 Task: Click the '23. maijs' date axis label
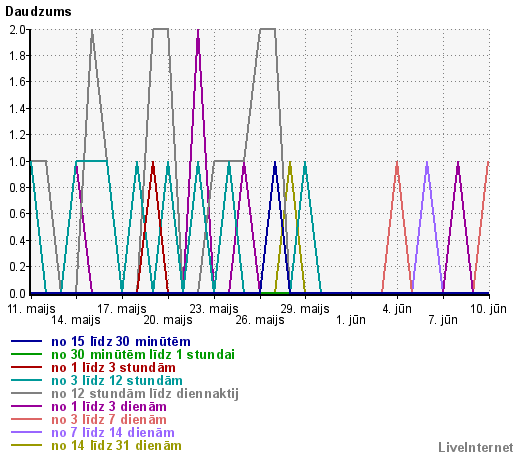(214, 309)
